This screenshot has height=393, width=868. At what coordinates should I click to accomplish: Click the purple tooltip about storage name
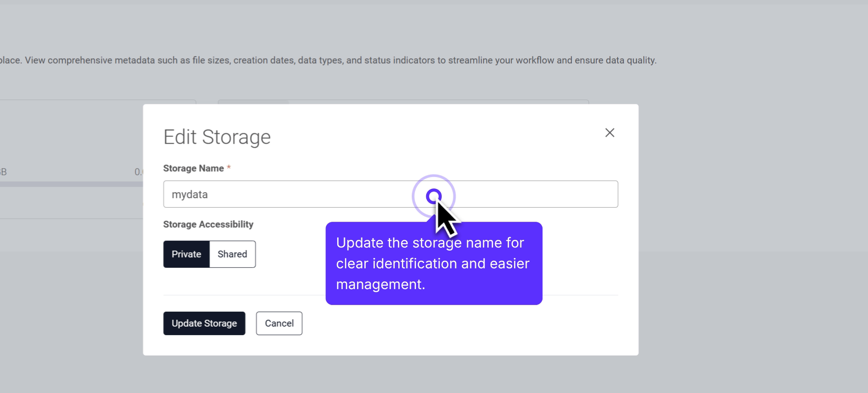click(433, 271)
